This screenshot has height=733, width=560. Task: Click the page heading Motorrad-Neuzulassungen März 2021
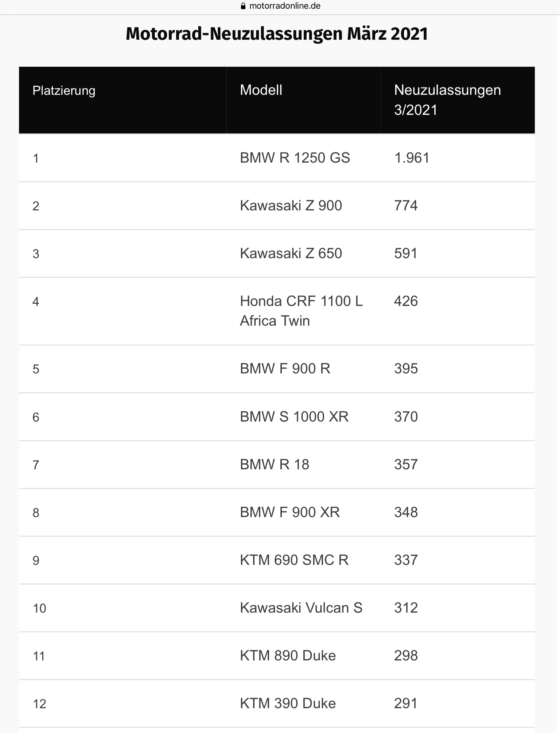click(277, 34)
